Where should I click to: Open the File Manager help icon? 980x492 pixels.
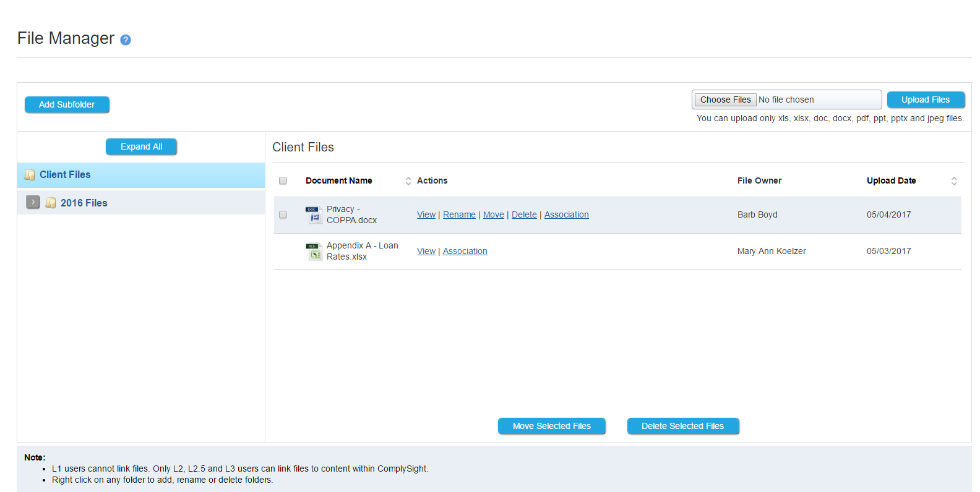click(126, 40)
